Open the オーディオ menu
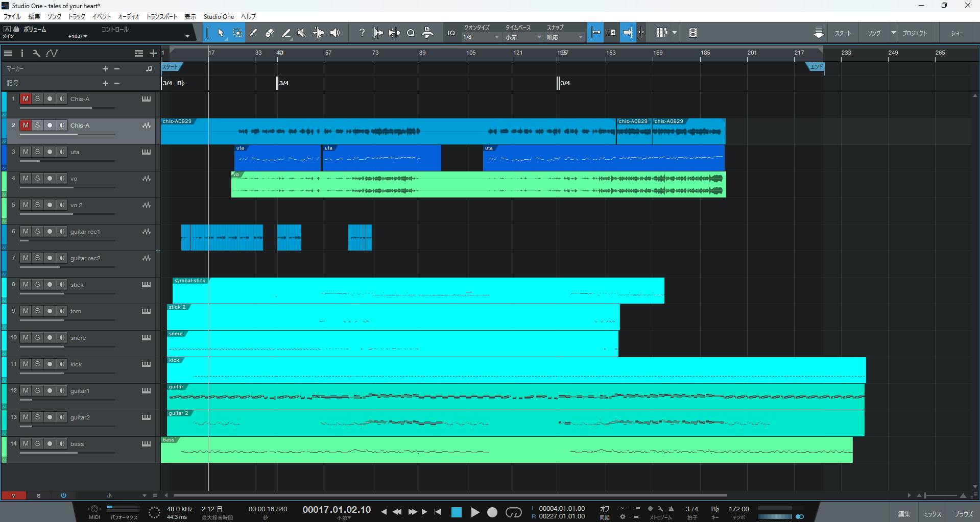 tap(129, 16)
